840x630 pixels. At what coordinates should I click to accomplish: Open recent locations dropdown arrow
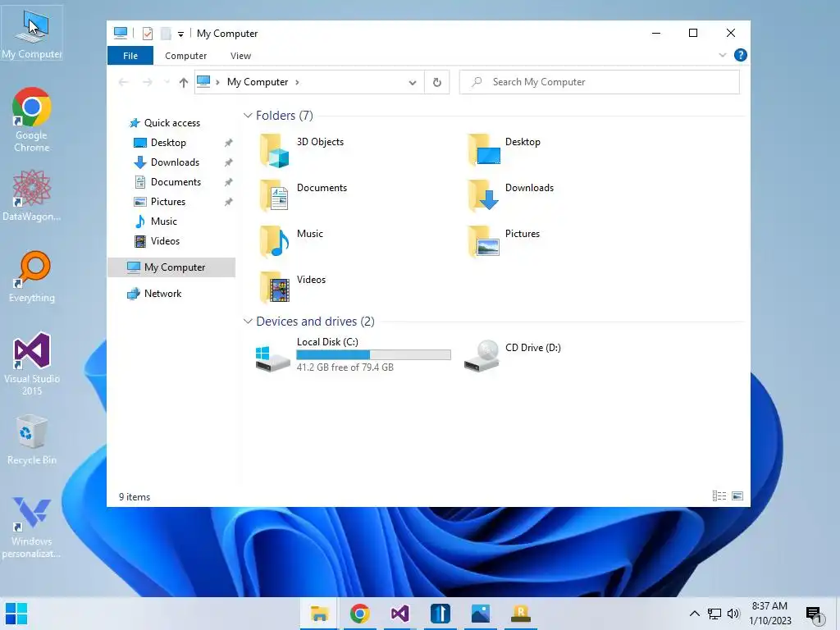167,83
